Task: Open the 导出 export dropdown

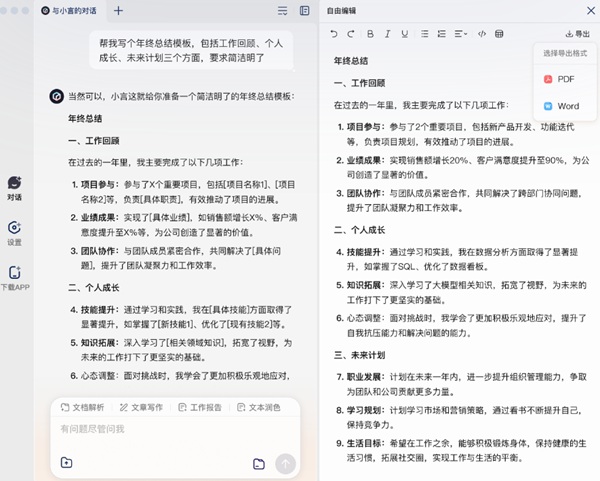Action: (x=577, y=34)
